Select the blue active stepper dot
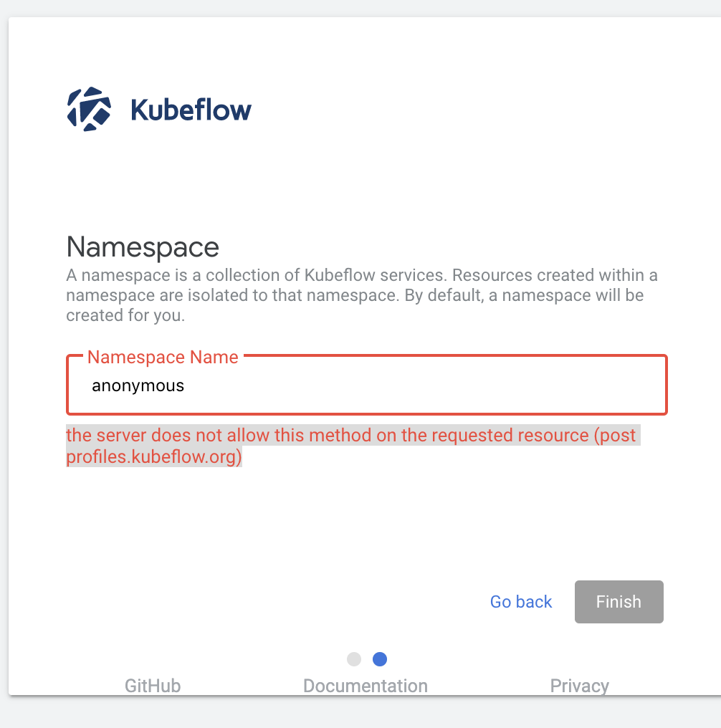This screenshot has height=728, width=721. 379,658
